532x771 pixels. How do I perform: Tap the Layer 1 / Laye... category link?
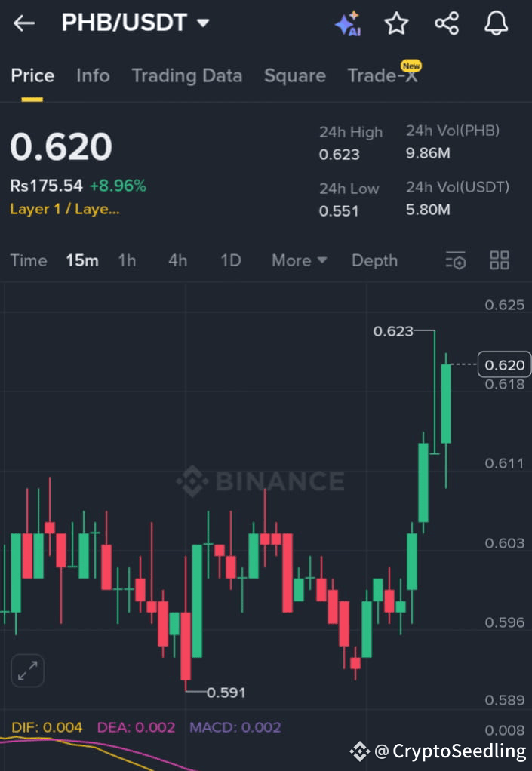point(65,209)
